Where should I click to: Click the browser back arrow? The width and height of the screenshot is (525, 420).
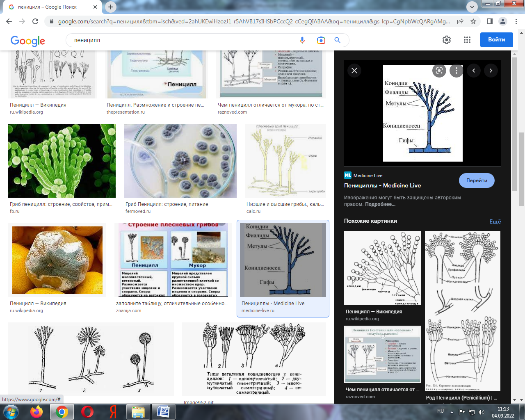(x=9, y=21)
